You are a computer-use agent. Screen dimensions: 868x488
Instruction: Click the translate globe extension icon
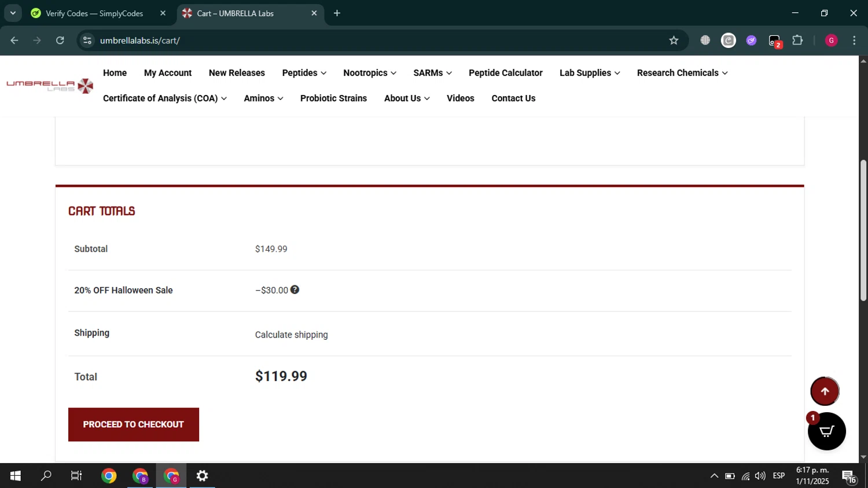click(x=705, y=41)
